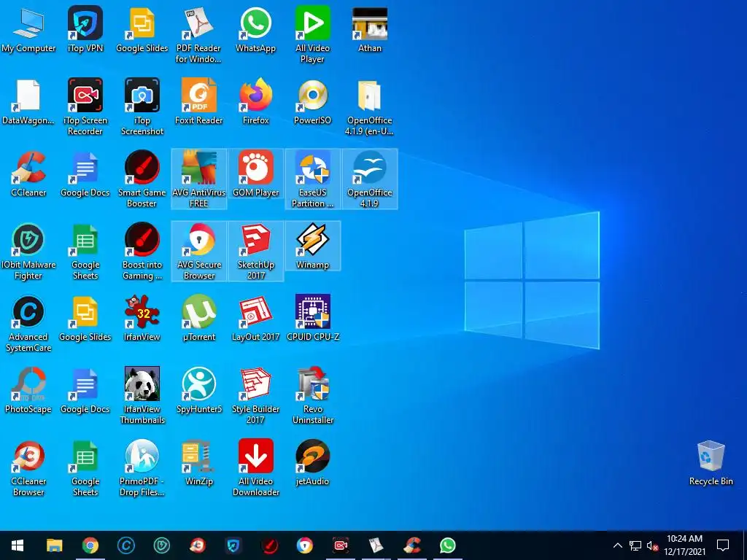Open WhatsApp from the taskbar
Screen dimensions: 747x560
[448, 545]
